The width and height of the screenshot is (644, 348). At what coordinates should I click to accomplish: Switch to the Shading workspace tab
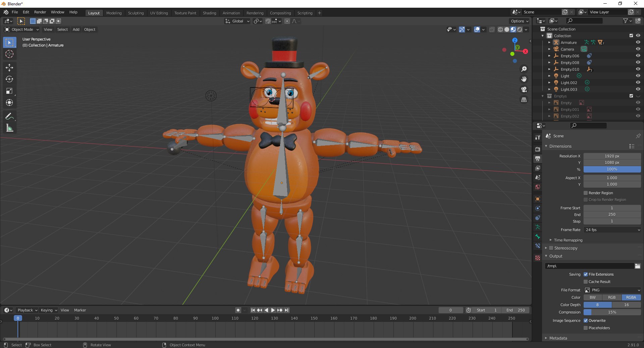click(209, 13)
